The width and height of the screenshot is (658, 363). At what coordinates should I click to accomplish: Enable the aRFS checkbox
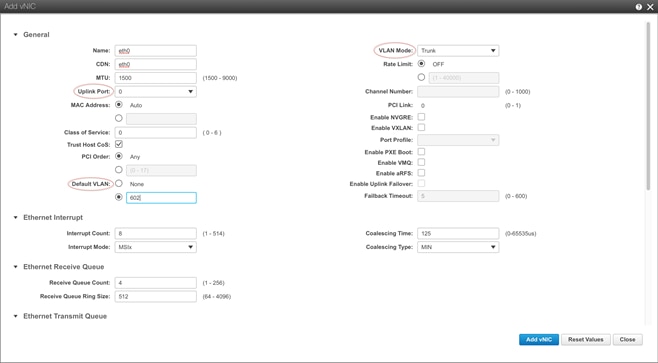click(x=421, y=173)
